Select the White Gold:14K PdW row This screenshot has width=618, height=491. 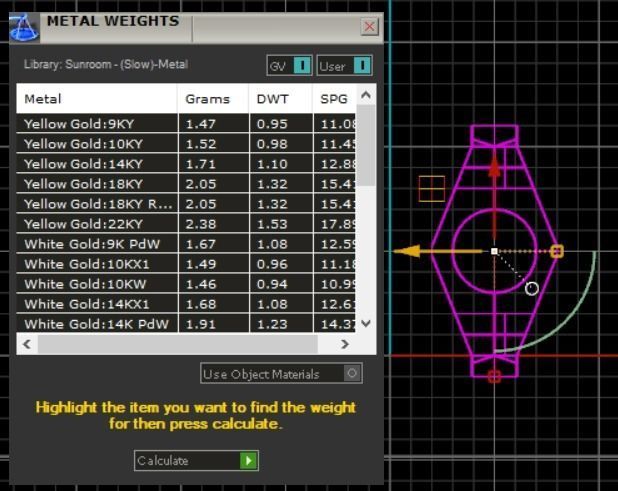click(186, 324)
